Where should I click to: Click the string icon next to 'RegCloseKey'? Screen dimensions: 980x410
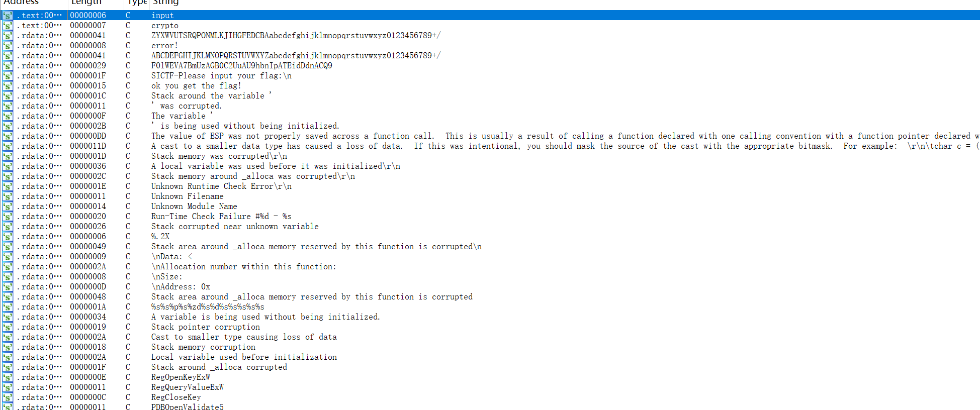click(x=8, y=397)
